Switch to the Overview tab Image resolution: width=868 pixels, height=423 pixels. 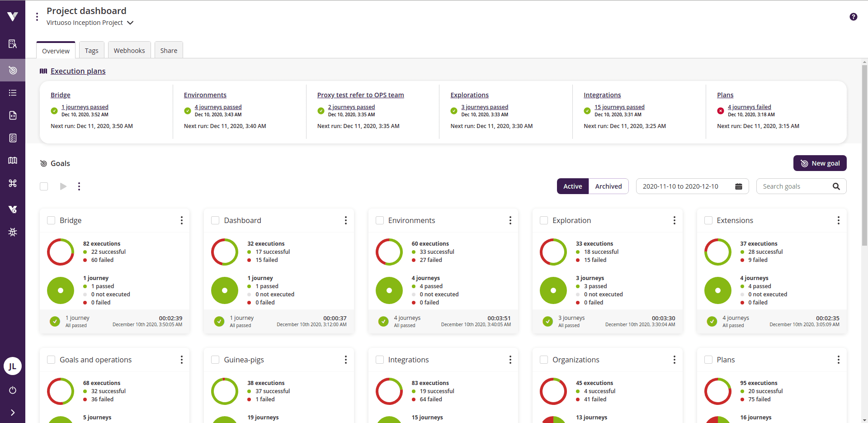click(56, 51)
